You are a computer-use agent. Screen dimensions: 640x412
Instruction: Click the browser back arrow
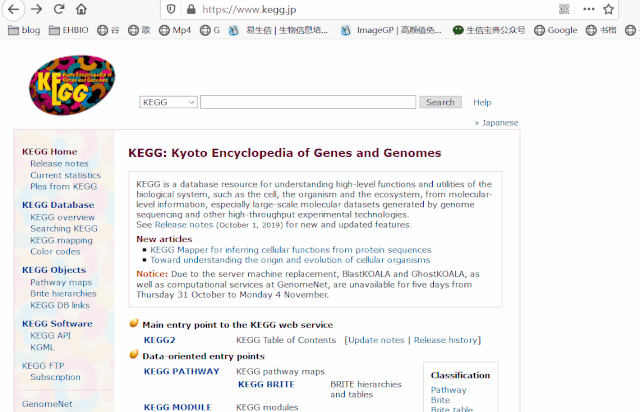tap(13, 9)
